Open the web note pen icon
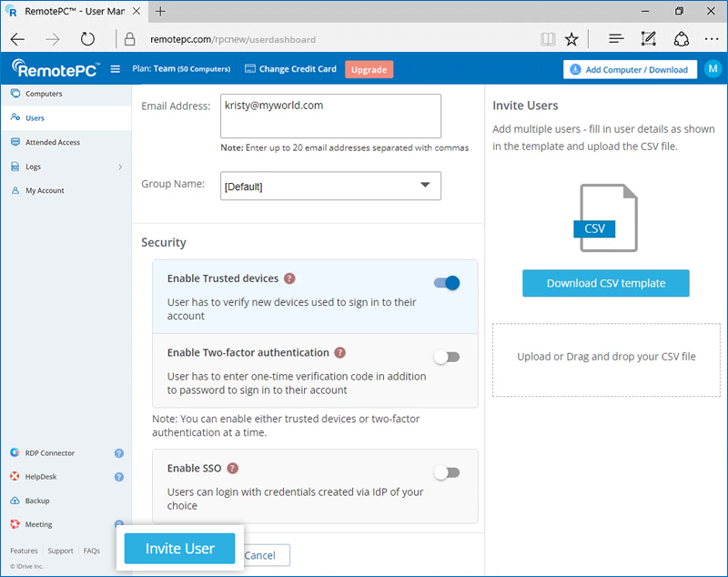Viewport: 728px width, 577px height. click(649, 39)
